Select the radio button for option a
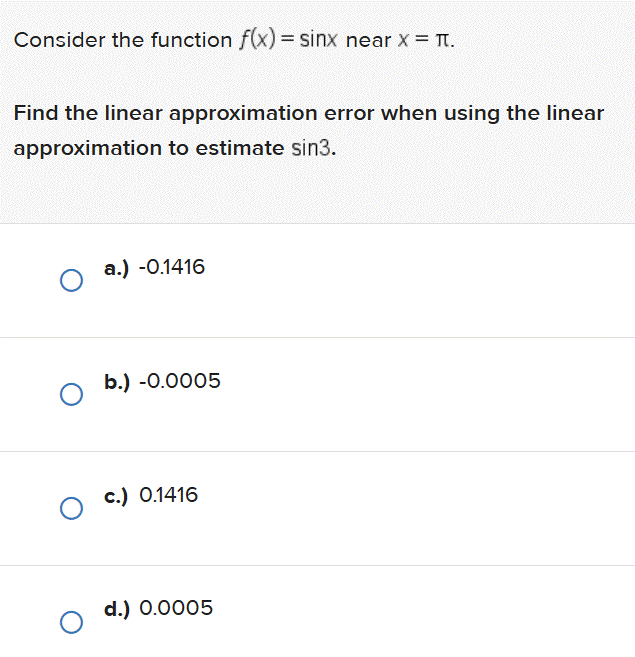Image resolution: width=635 pixels, height=657 pixels. pos(71,280)
